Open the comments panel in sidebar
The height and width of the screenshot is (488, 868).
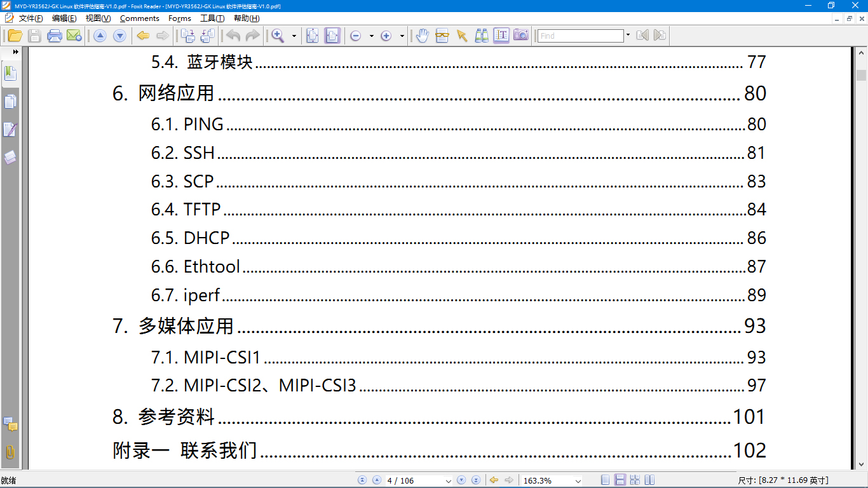[x=10, y=424]
